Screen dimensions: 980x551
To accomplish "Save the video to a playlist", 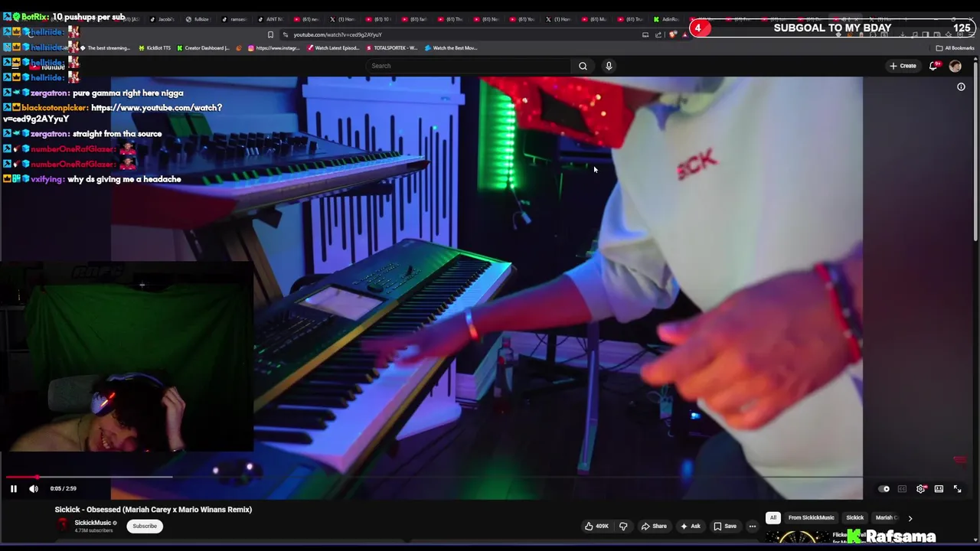I will tap(724, 527).
